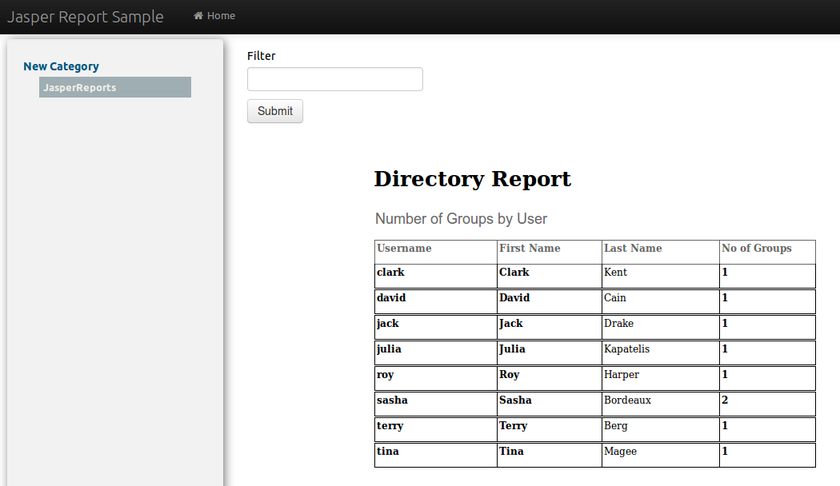Click the Directory Report heading

click(x=472, y=179)
